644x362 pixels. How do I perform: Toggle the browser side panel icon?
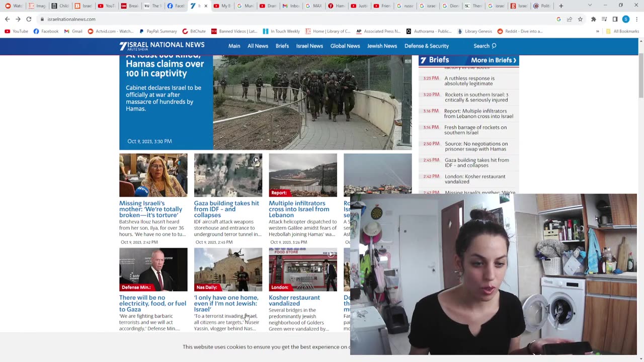(615, 19)
